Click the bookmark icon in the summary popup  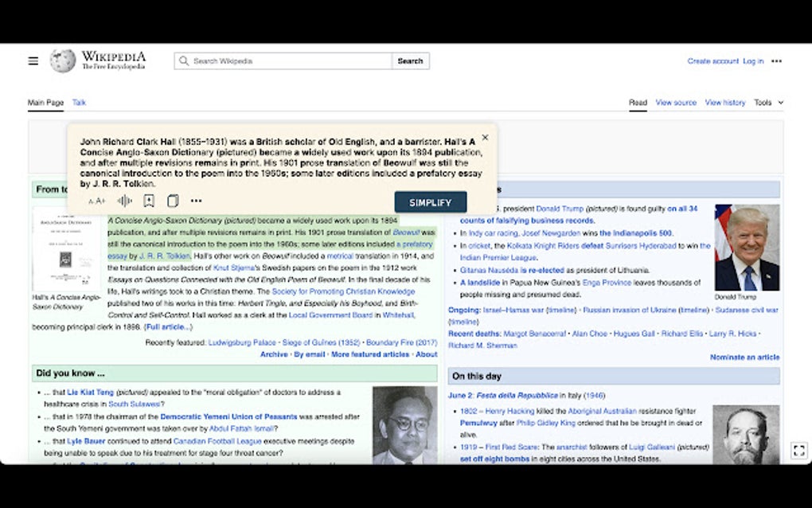pyautogui.click(x=149, y=201)
